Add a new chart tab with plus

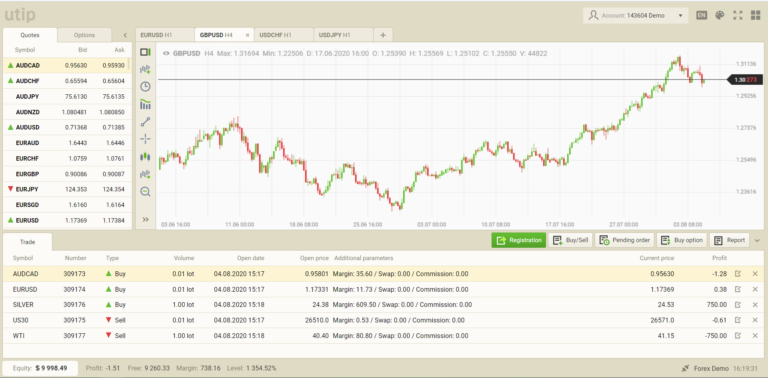click(383, 35)
